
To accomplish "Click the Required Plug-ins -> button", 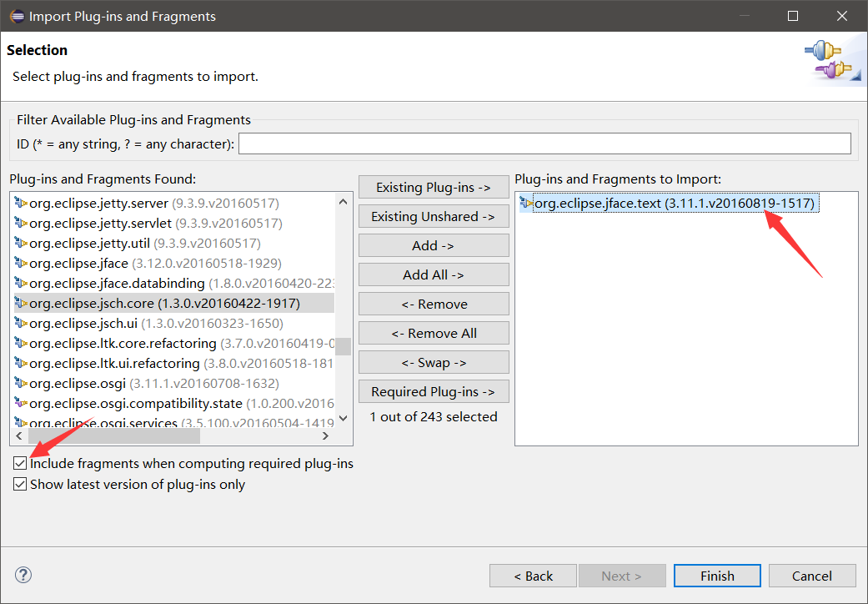I will point(434,391).
